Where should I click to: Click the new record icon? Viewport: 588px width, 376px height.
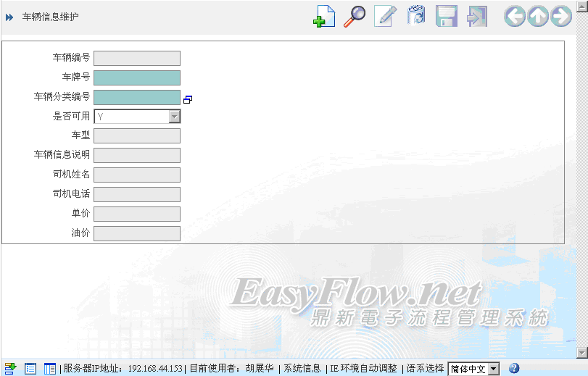(x=323, y=16)
